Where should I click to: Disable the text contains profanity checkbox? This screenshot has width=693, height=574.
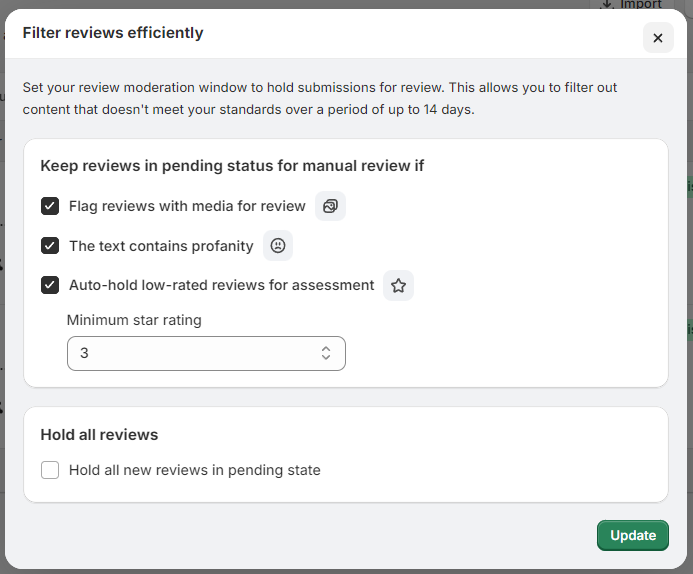[50, 246]
